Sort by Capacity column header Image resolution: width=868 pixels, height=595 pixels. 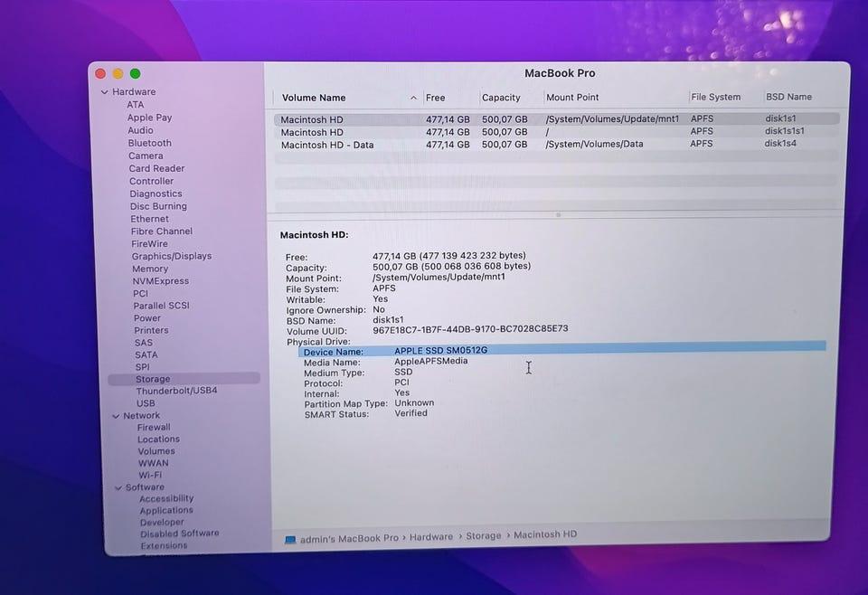coord(501,98)
